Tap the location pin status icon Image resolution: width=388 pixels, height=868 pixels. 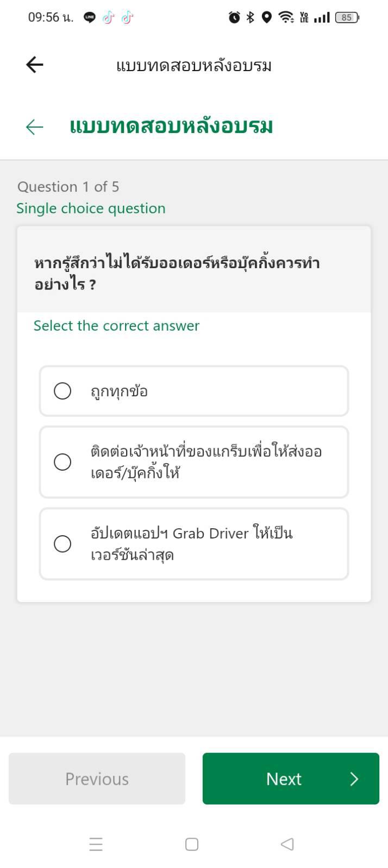(x=266, y=17)
